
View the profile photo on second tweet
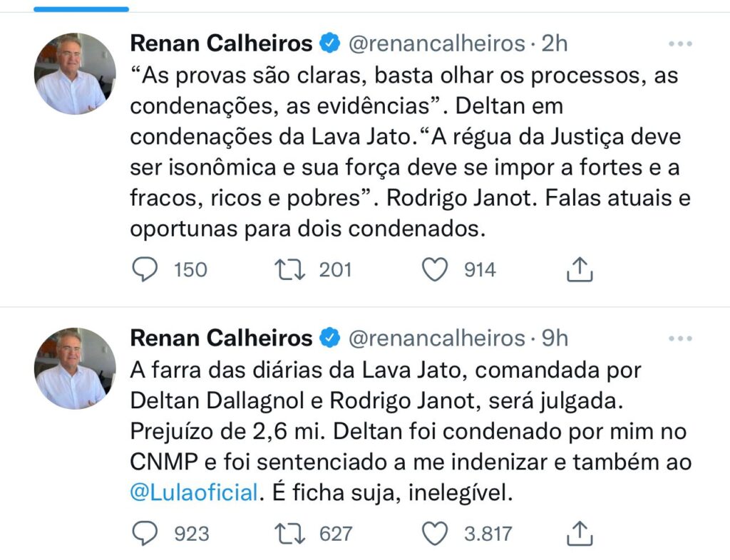pos(75,368)
